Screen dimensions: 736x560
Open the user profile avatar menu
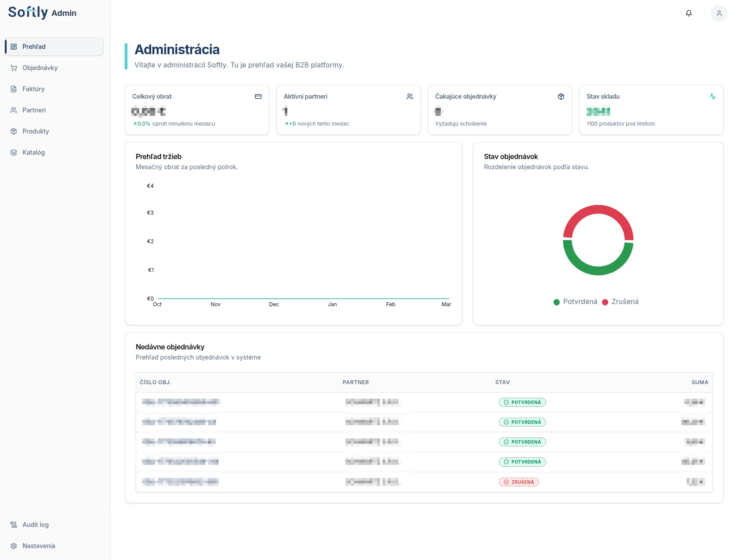coord(719,13)
